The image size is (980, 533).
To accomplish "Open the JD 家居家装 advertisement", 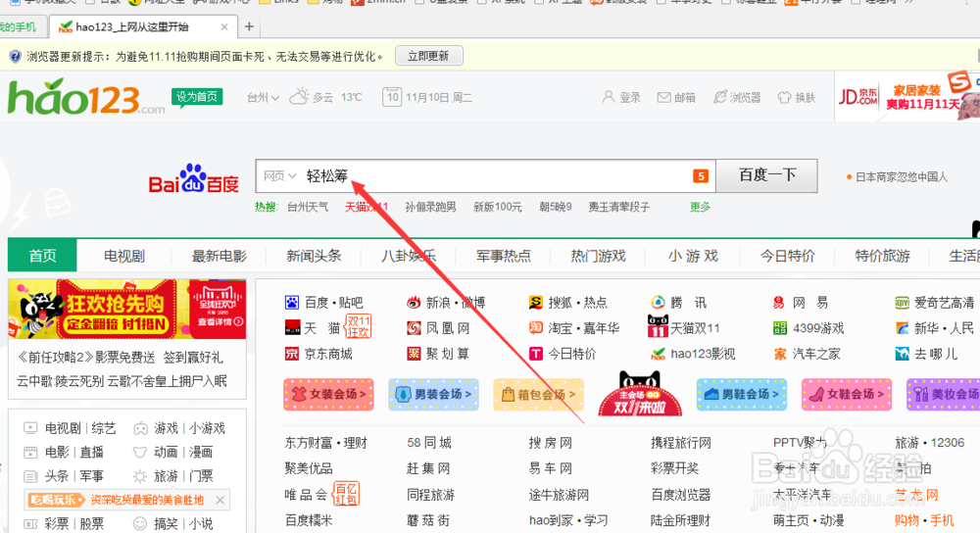I will tap(907, 97).
